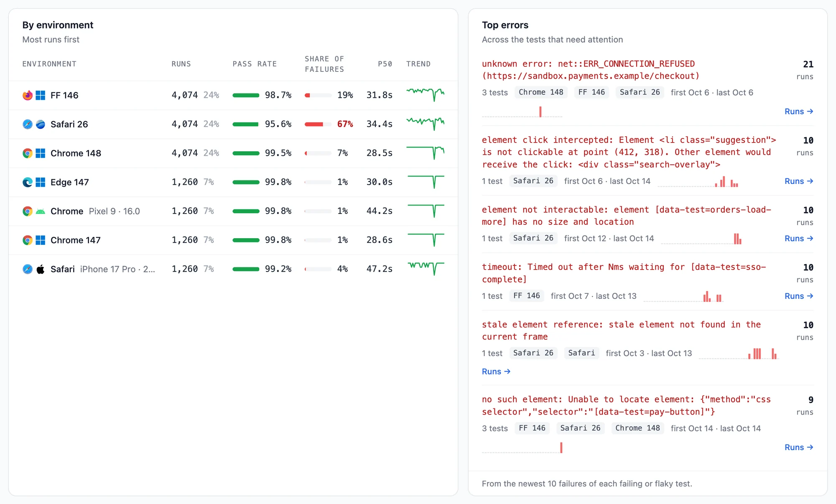Click the FF 146 pass rate bar
Viewport: 836px width, 504px height.
pos(246,95)
